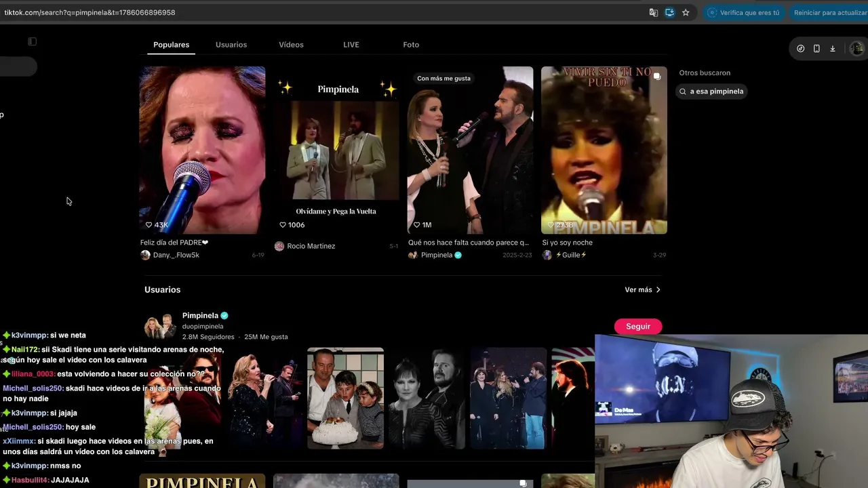This screenshot has width=868, height=488.
Task: Bookmark this page with the star icon
Action: (x=686, y=12)
